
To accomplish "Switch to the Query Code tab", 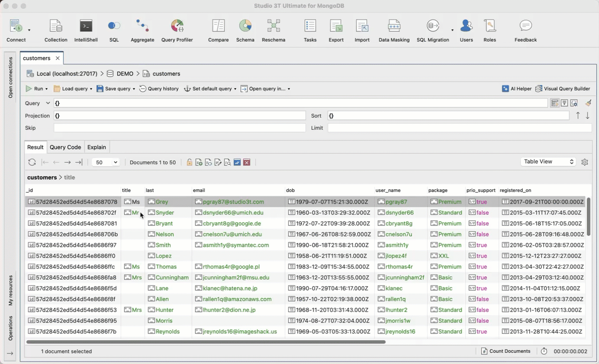I will coord(65,147).
